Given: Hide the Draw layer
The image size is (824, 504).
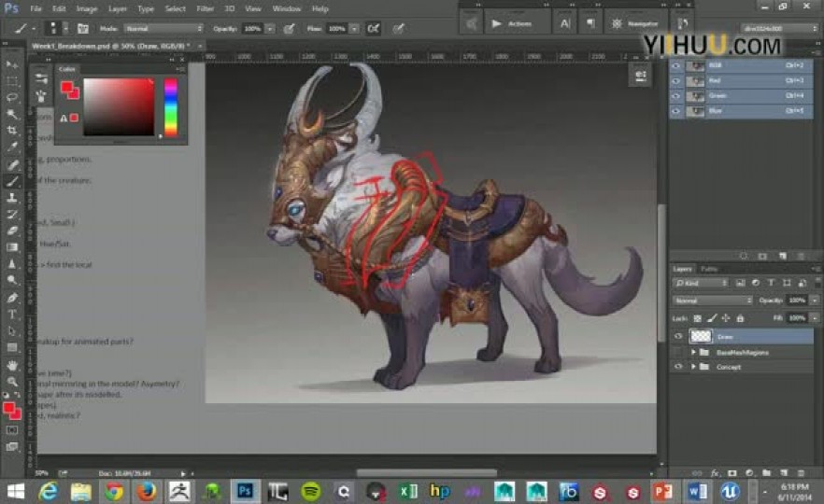Looking at the screenshot, I should click(678, 337).
